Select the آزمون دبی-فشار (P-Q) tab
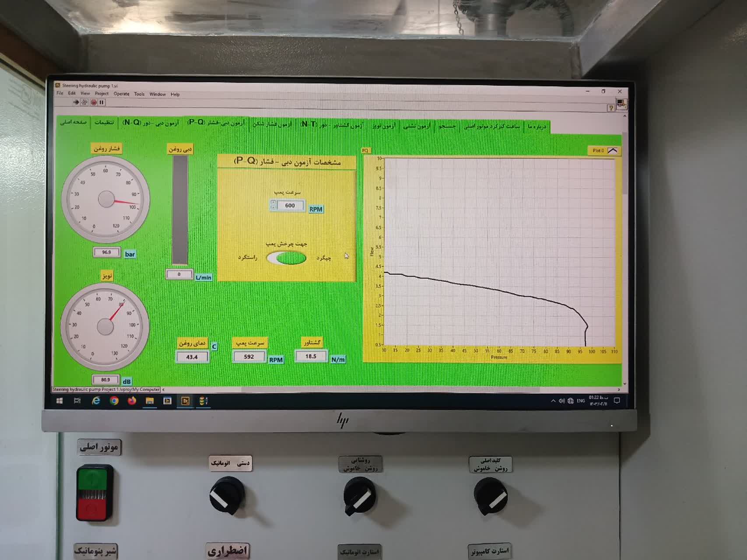This screenshot has height=560, width=747. (x=216, y=122)
